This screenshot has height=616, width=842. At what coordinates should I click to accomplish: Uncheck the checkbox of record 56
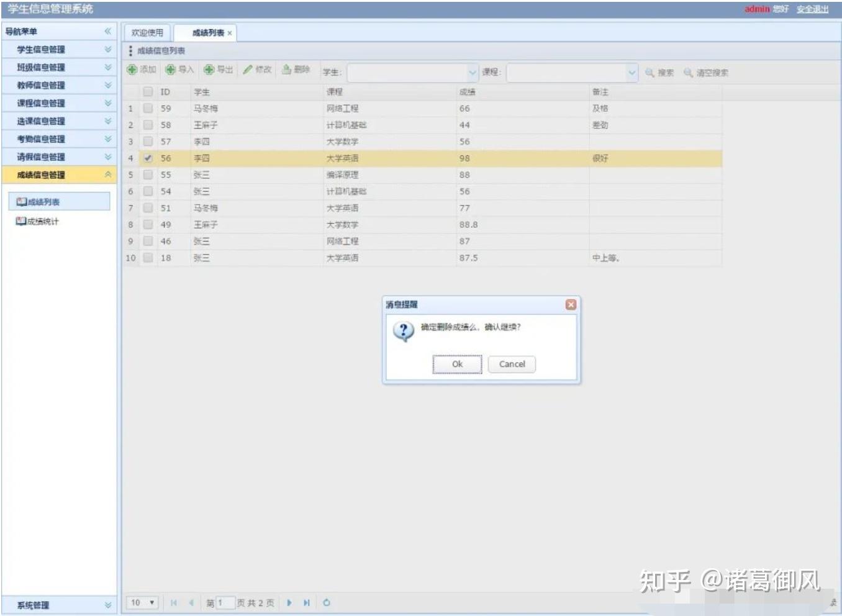(x=148, y=158)
